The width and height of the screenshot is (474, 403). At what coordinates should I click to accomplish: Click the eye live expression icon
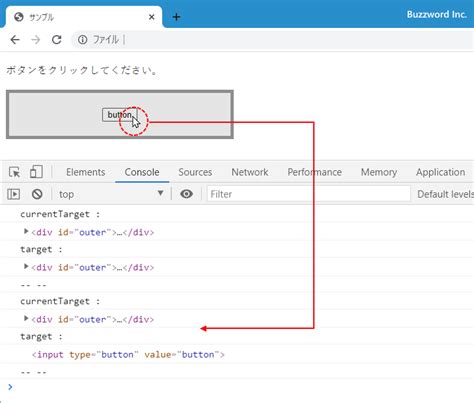(x=186, y=194)
